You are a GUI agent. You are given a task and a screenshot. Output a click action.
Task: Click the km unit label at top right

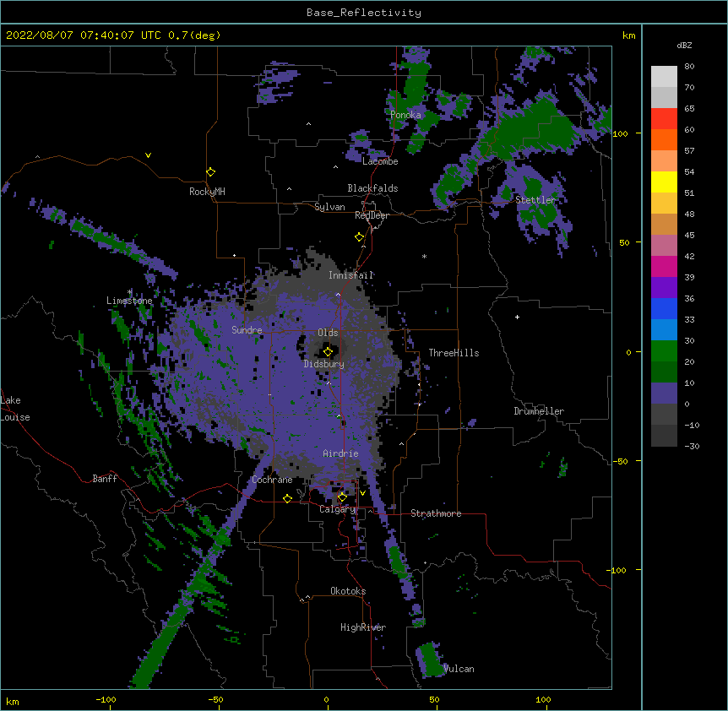point(628,35)
